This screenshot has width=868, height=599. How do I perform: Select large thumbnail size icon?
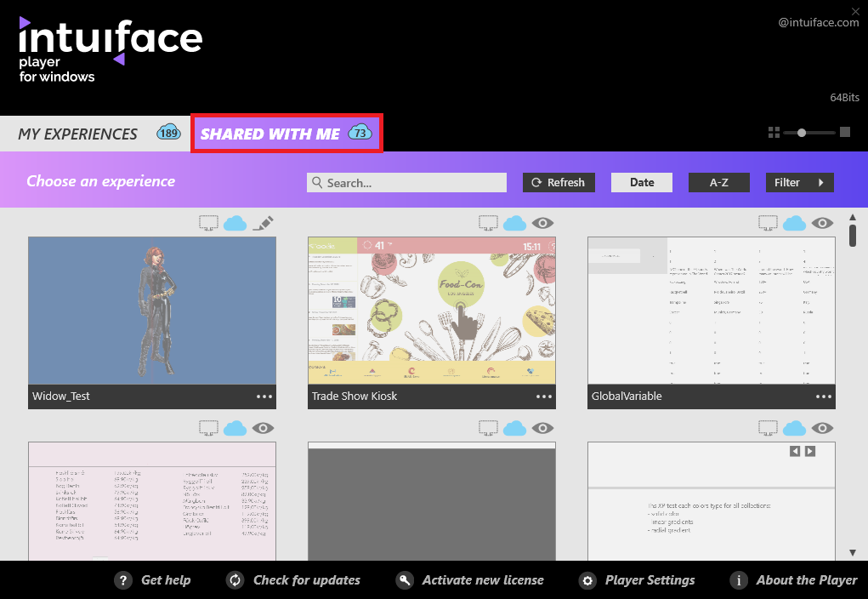pos(845,132)
